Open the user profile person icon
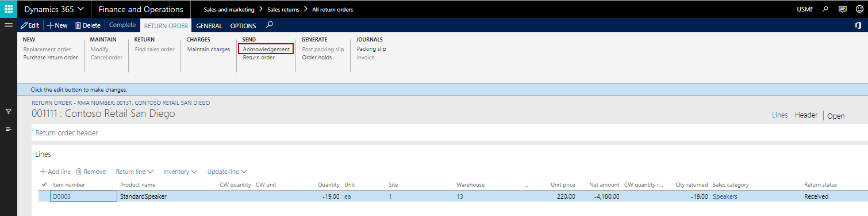This screenshot has height=216, width=868. 858,9
